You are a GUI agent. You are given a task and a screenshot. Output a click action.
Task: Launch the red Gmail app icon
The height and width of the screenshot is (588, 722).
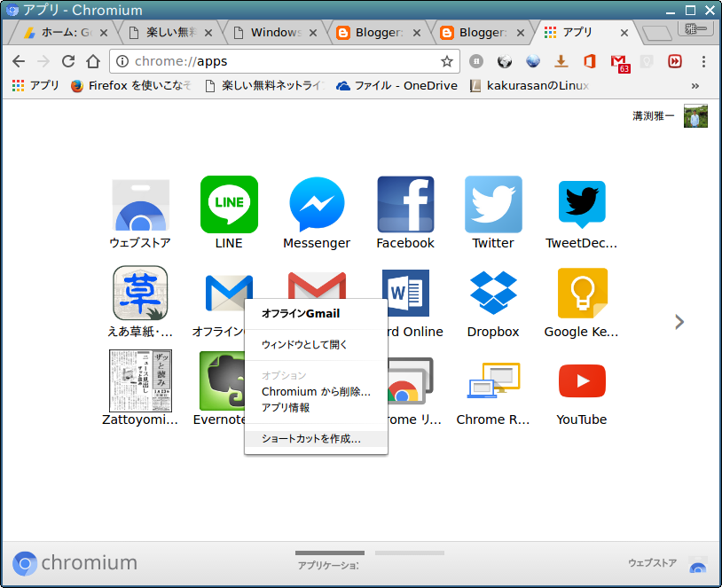pyautogui.click(x=317, y=285)
